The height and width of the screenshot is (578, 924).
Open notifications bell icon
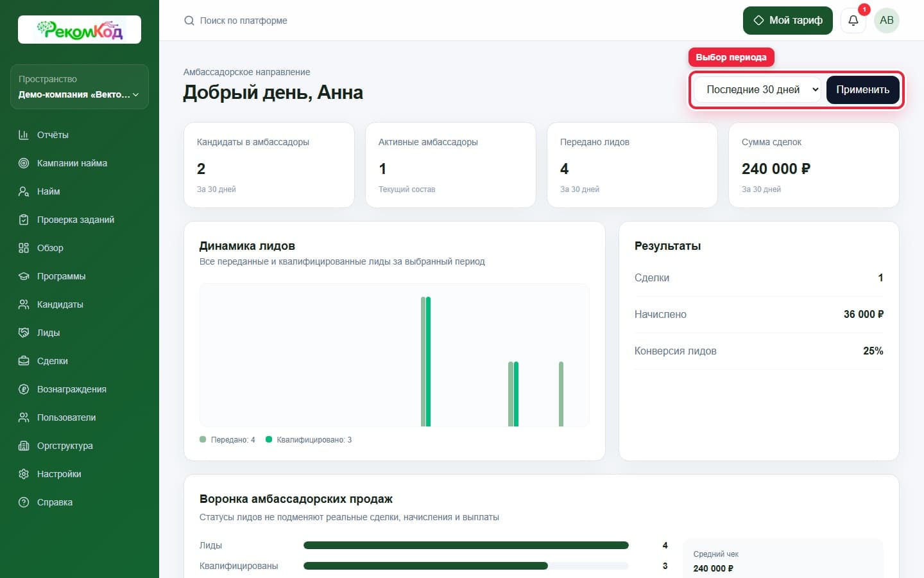coord(853,21)
